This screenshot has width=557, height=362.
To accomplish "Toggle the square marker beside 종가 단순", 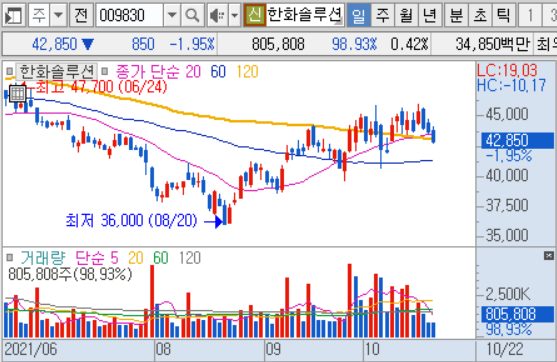I will point(104,72).
